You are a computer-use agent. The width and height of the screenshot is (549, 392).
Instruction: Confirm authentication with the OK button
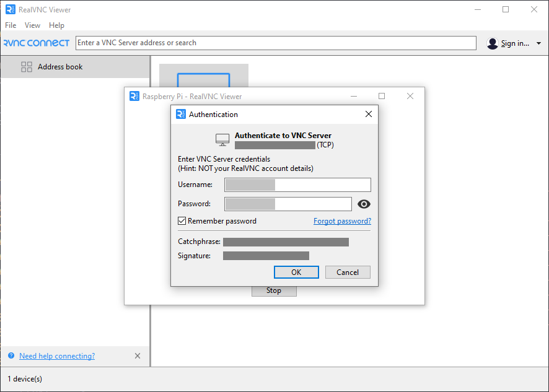pos(296,272)
